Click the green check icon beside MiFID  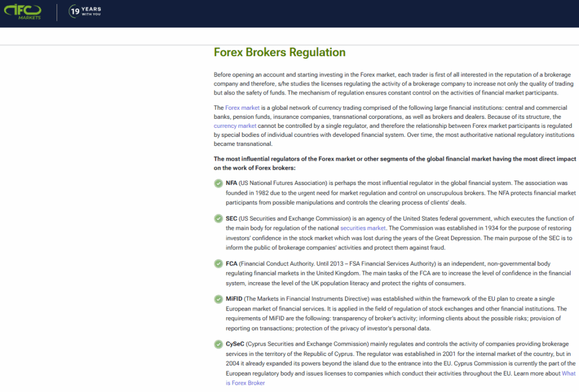pos(218,299)
